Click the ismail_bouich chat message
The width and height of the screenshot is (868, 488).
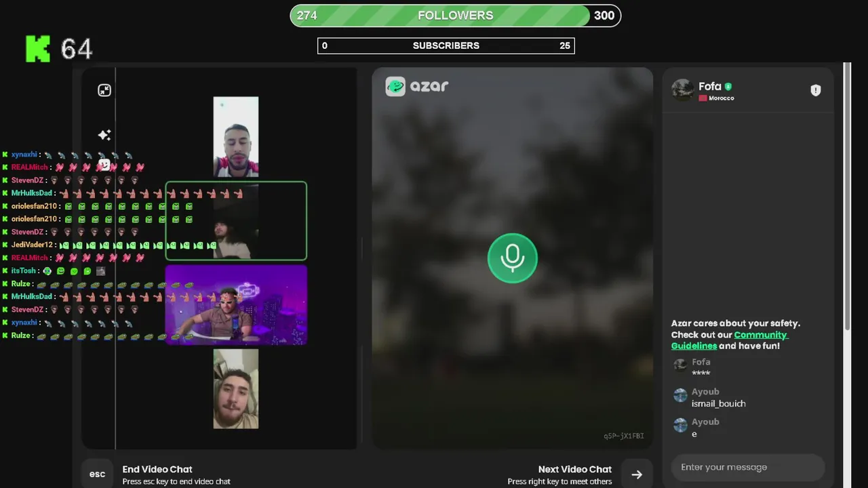[x=718, y=403]
